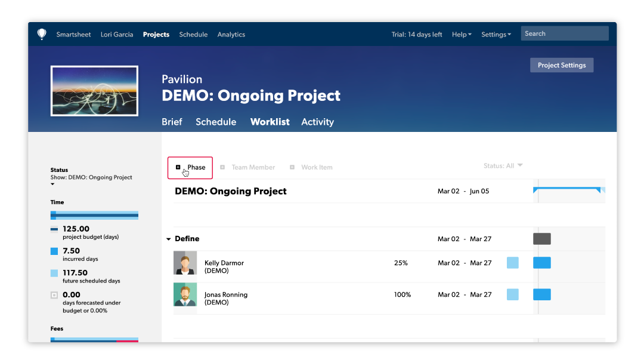Select Jonas Ronning (DEMO) name
Image resolution: width=644 pixels, height=363 pixels.
[226, 298]
